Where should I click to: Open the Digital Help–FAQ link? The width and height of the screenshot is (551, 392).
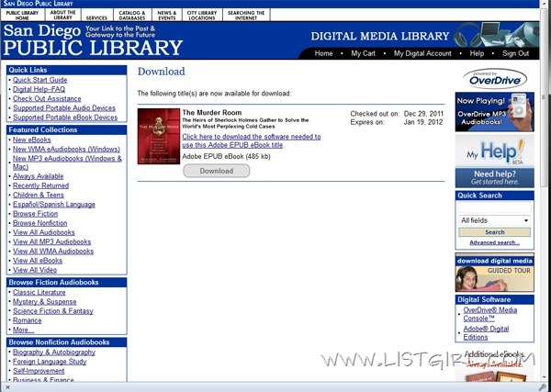click(x=39, y=89)
